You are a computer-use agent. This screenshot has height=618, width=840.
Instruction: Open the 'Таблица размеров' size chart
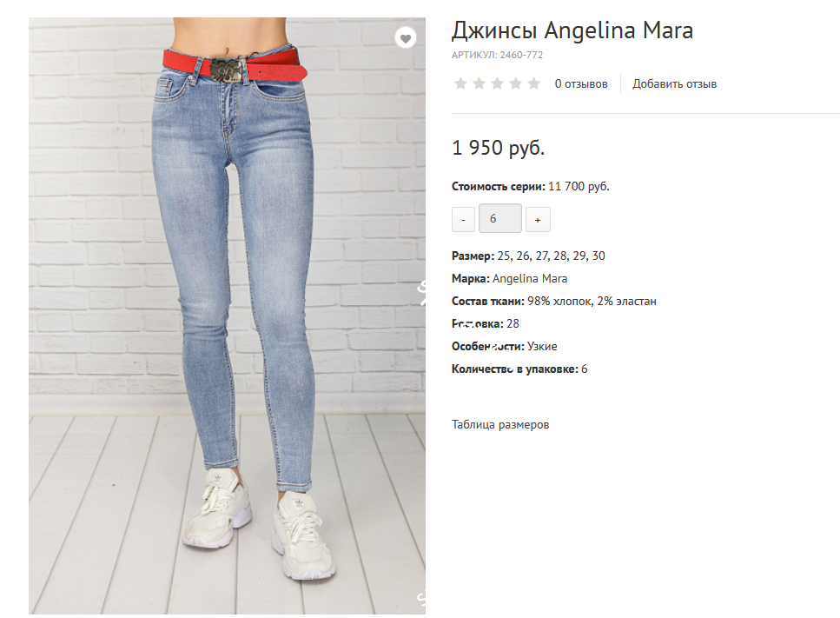(x=500, y=424)
